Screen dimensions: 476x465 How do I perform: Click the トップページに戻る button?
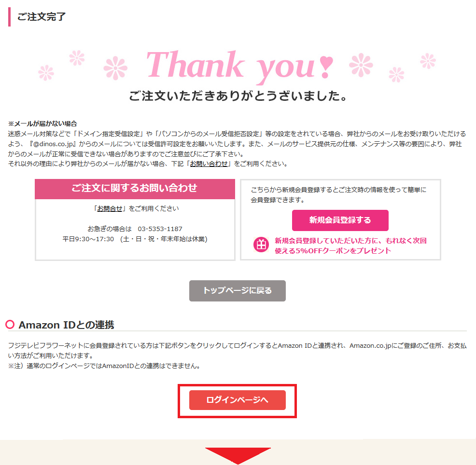click(237, 290)
